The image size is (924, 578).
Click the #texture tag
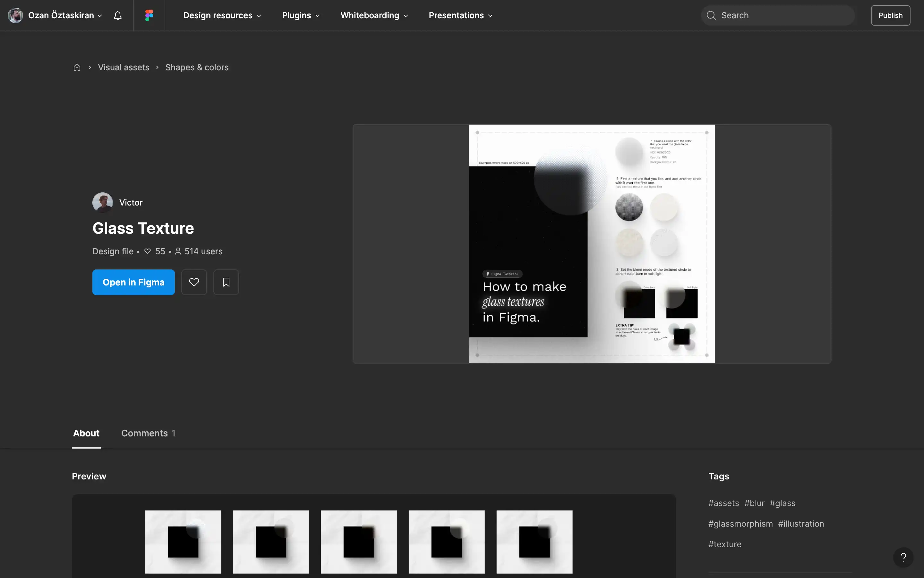[x=725, y=544]
